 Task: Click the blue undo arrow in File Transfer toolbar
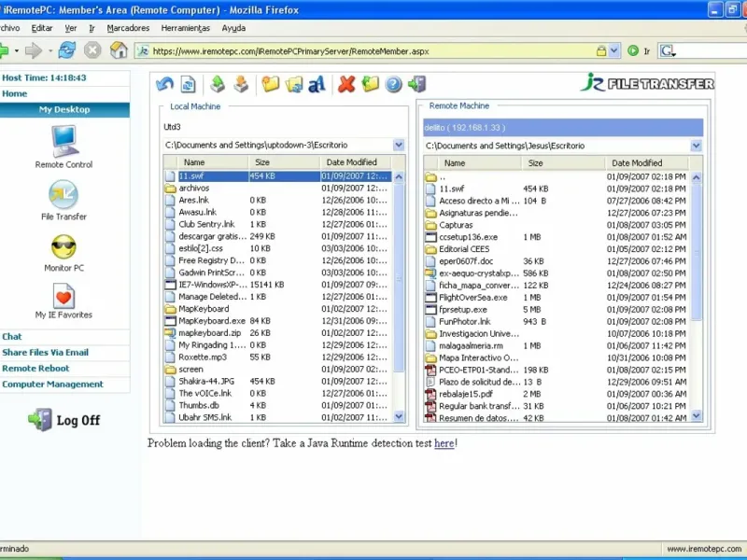pos(165,84)
